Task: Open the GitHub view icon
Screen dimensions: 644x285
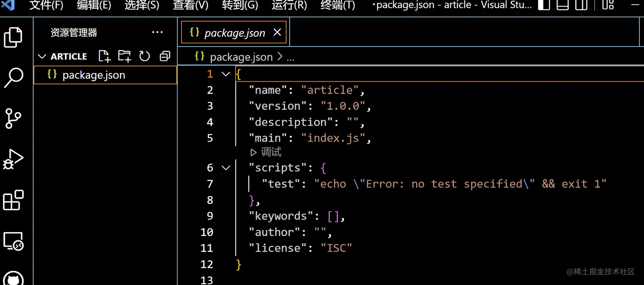Action: [13, 279]
